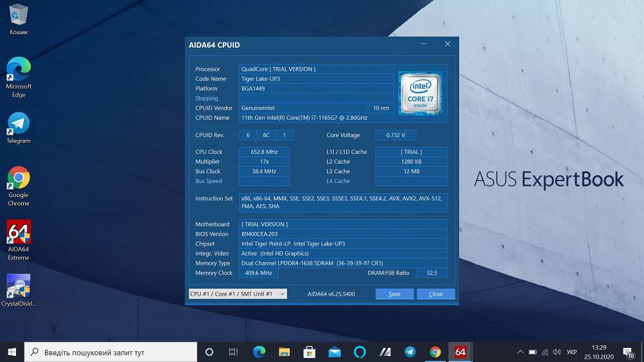The width and height of the screenshot is (644, 362).
Task: Open File Explorer from the taskbar
Action: (x=284, y=352)
